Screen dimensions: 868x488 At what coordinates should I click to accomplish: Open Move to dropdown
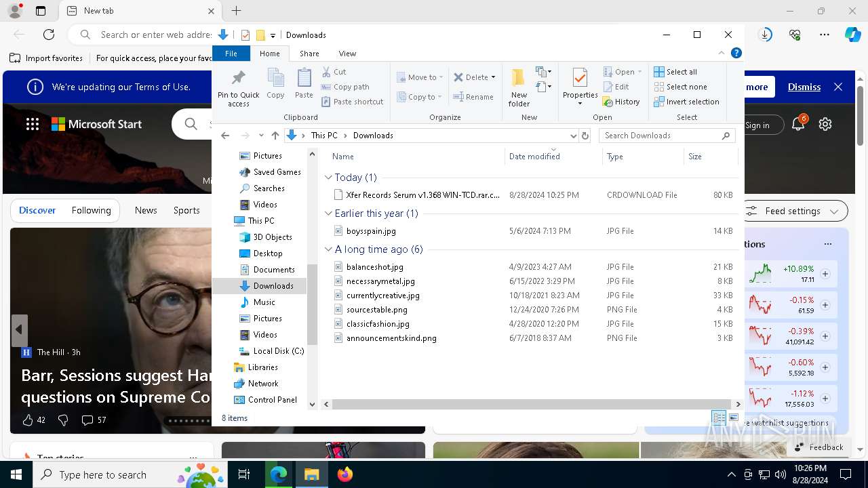(x=420, y=77)
